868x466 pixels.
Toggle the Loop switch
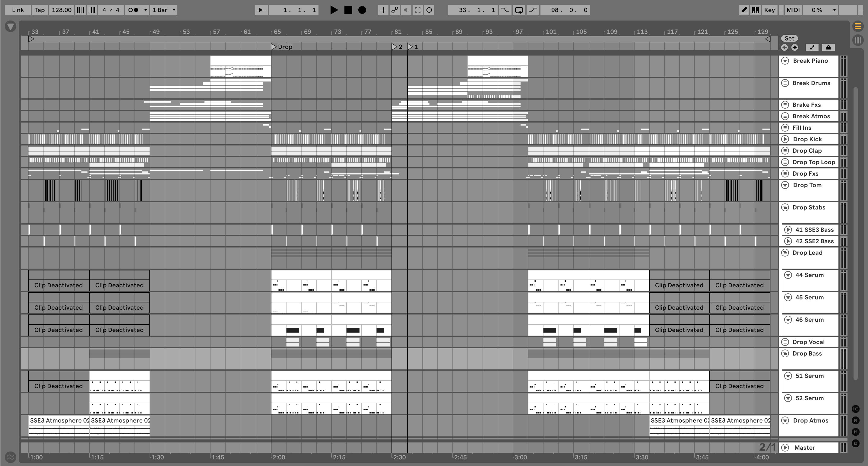click(518, 10)
